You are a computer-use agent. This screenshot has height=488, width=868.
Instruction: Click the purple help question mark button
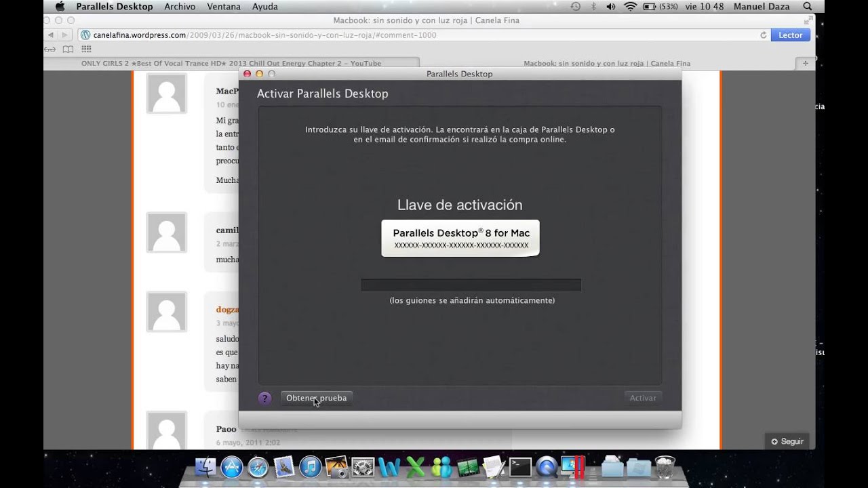(x=264, y=399)
